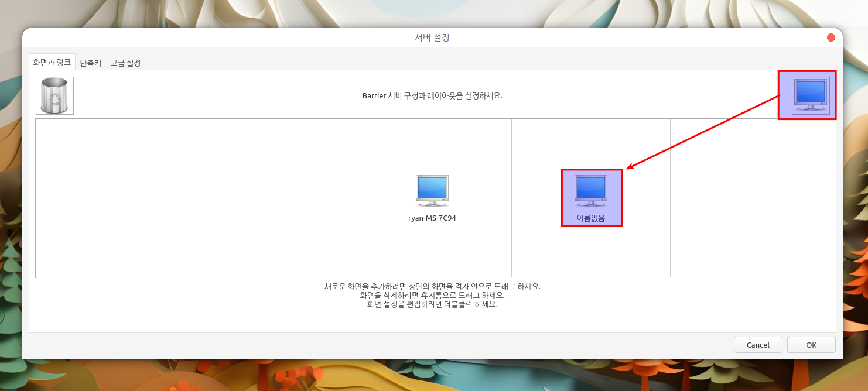
Task: Select the empty cell right of 이름없음
Action: click(749, 198)
